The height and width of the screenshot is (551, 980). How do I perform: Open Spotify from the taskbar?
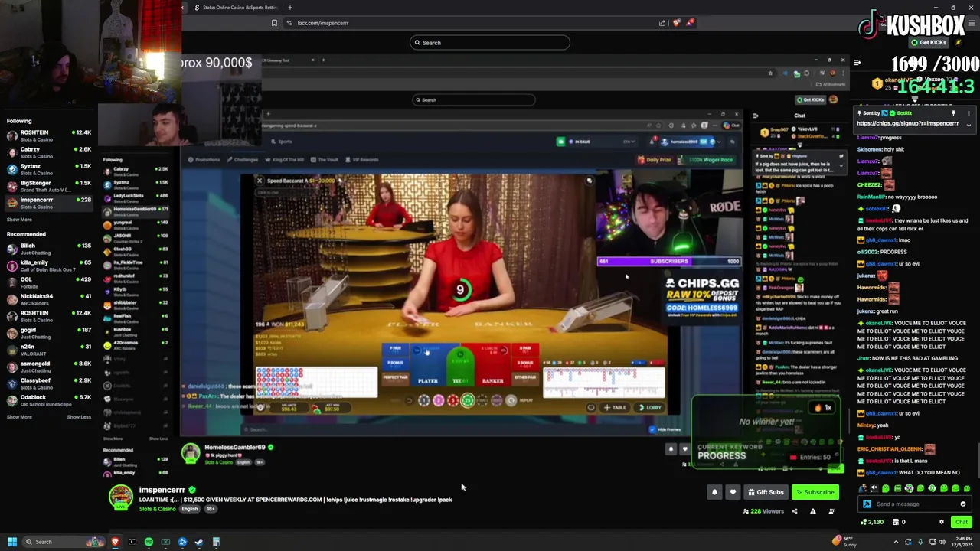[149, 542]
